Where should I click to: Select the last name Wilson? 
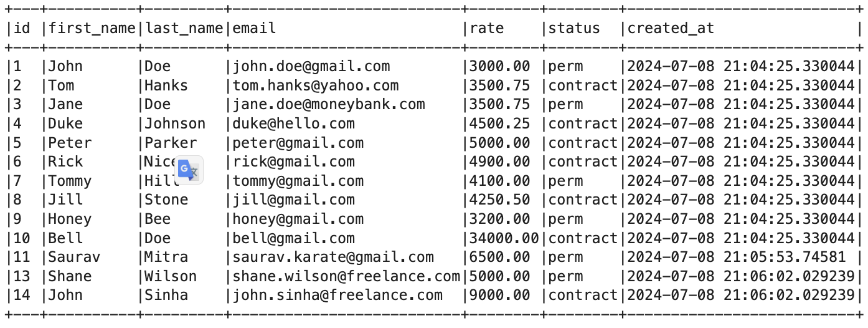tap(171, 276)
